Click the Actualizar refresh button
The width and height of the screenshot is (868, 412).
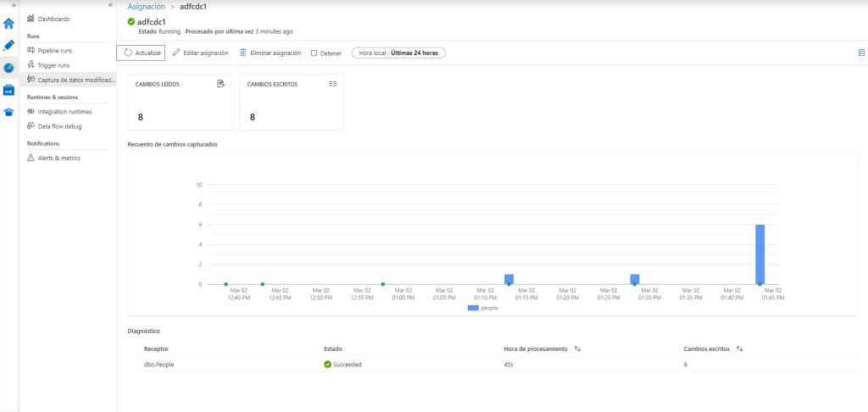coord(142,53)
